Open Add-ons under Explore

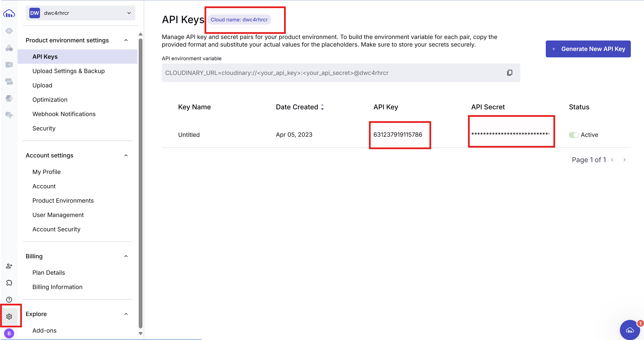tap(45, 331)
